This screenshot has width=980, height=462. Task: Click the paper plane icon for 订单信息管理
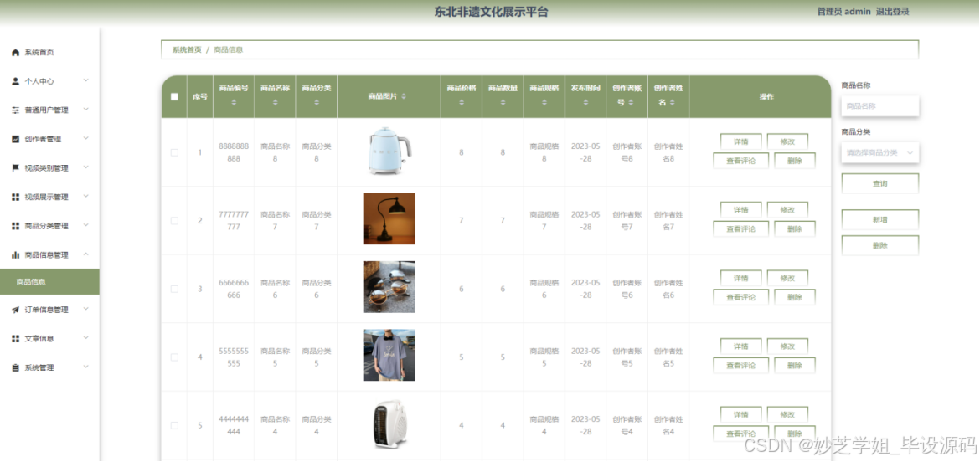point(16,310)
